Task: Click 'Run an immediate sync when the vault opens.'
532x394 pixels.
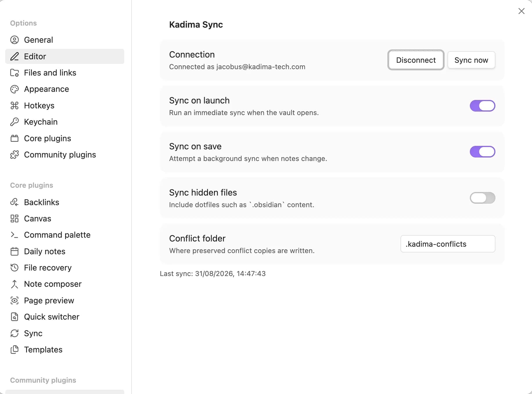Action: click(x=244, y=113)
